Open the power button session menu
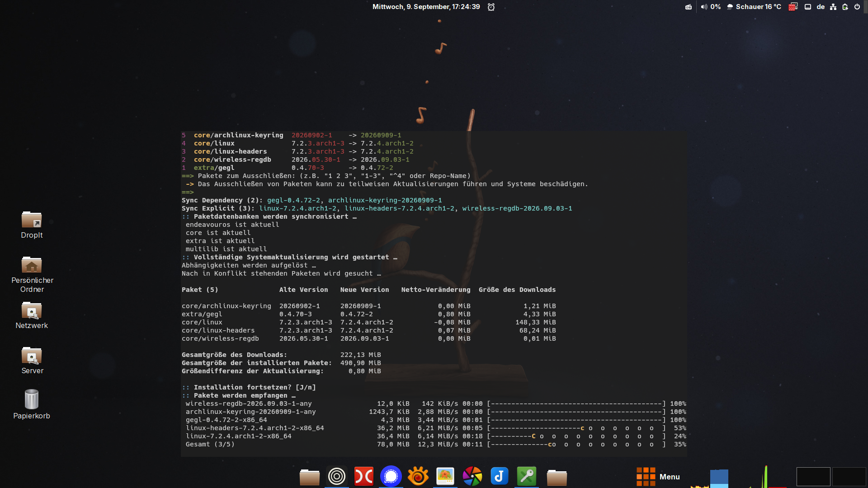The height and width of the screenshot is (488, 868). pos(857,7)
